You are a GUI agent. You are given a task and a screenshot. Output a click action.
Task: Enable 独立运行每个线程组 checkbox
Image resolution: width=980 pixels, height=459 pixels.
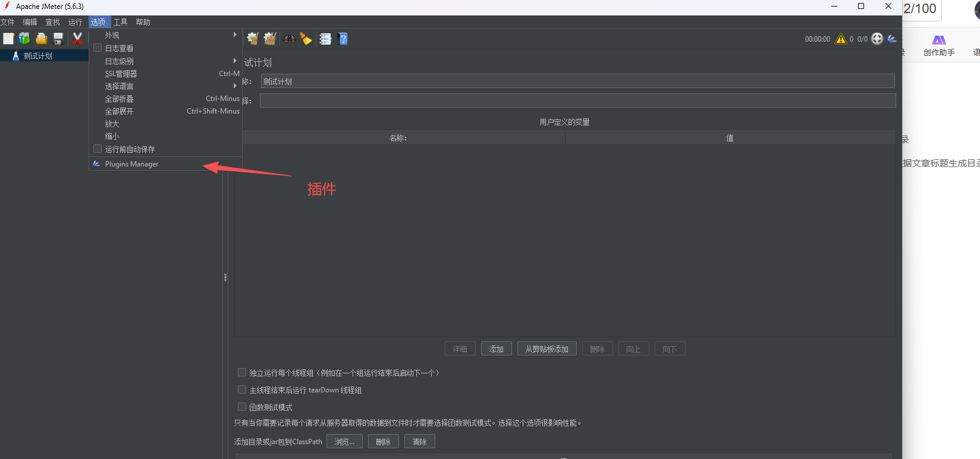pos(242,372)
